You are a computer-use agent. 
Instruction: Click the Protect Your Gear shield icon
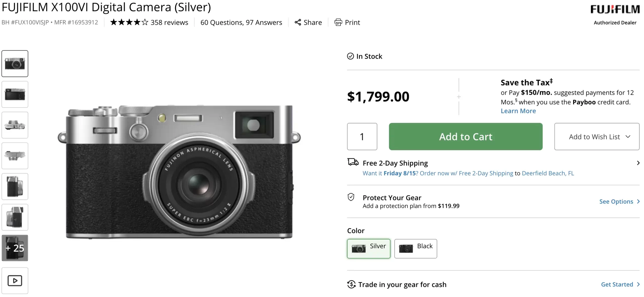point(351,197)
